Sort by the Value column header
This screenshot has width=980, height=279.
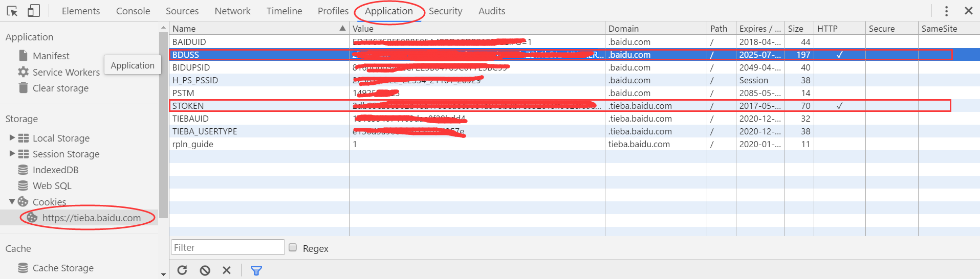pos(477,29)
